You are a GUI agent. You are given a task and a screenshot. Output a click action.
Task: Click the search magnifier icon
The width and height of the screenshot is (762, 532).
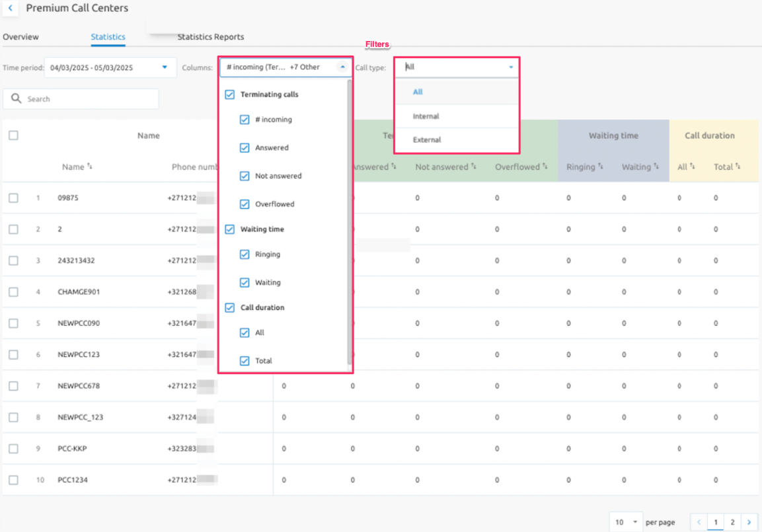17,98
